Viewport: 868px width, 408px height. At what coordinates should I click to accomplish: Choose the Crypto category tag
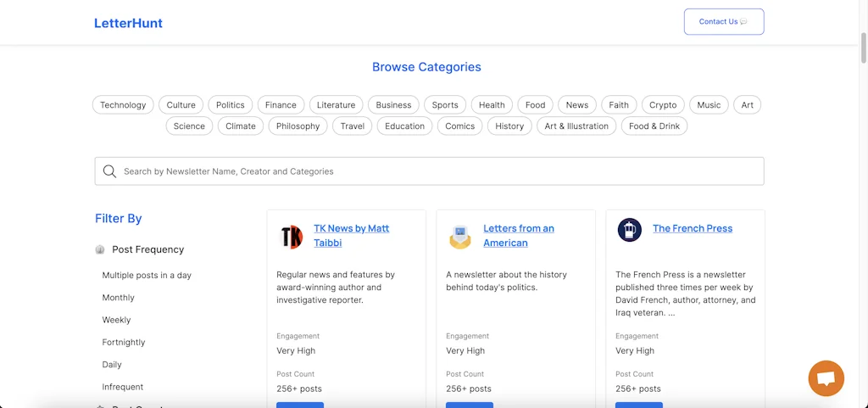(663, 105)
